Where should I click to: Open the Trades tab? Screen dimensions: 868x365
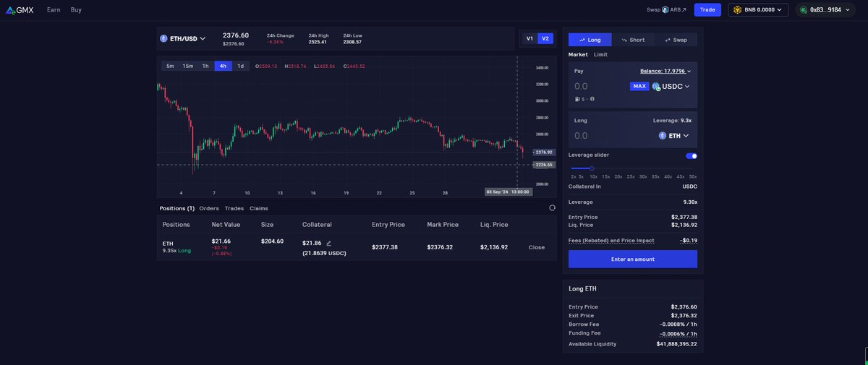pyautogui.click(x=234, y=208)
